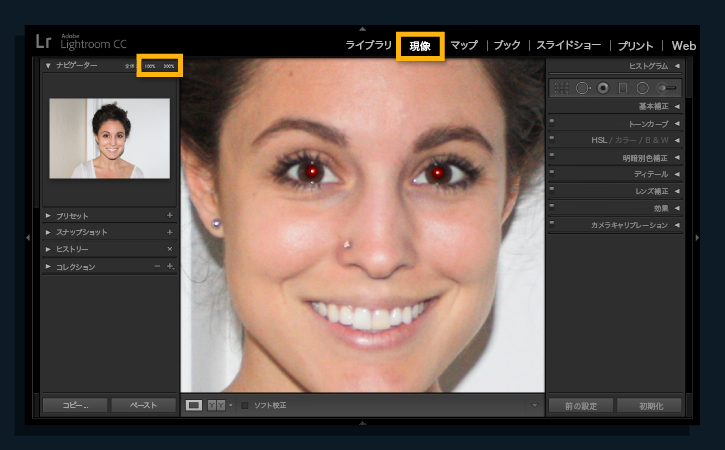This screenshot has width=725, height=450.
Task: Select the Crop Overlay tool
Action: pos(561,88)
